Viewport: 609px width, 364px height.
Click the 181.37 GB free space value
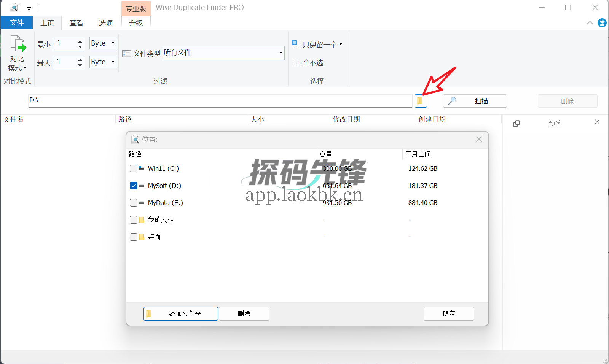point(423,186)
